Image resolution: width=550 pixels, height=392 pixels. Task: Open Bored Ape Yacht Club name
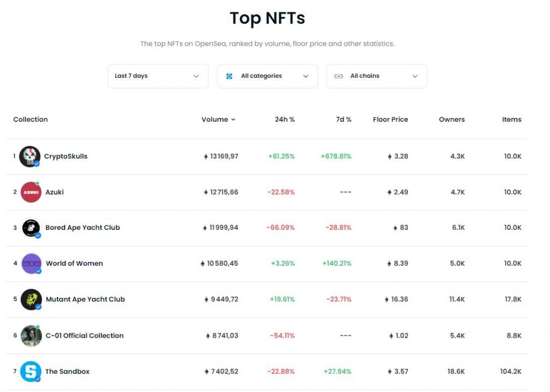[82, 228]
